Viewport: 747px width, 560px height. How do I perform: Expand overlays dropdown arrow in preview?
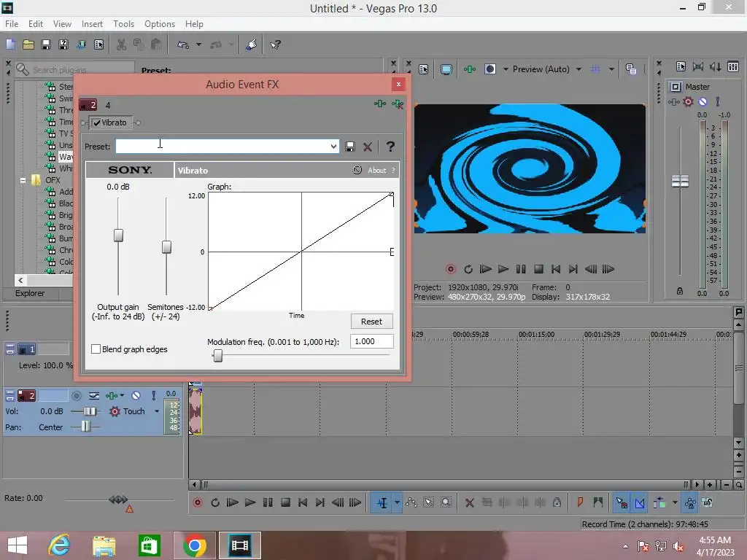pyautogui.click(x=611, y=69)
